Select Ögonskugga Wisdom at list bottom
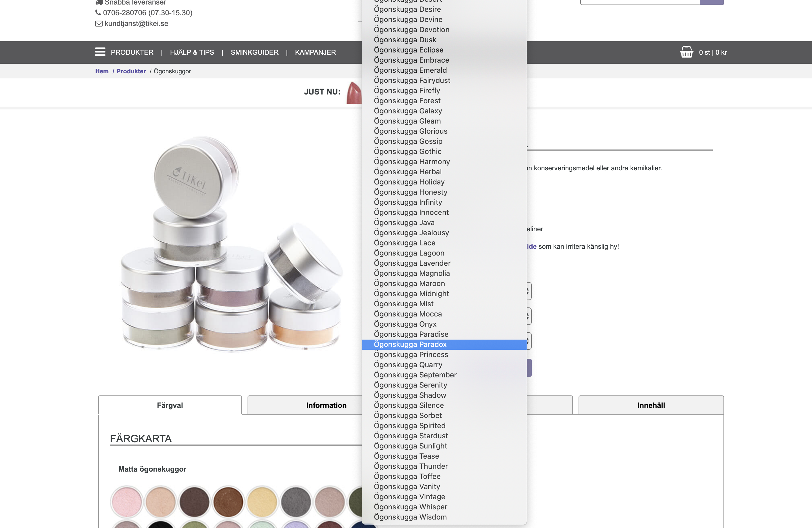 click(410, 517)
